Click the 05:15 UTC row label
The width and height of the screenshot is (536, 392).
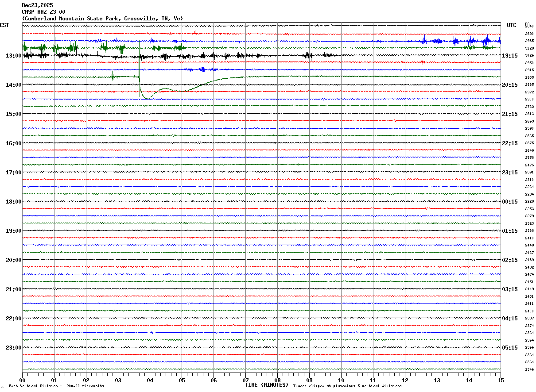tap(510, 348)
